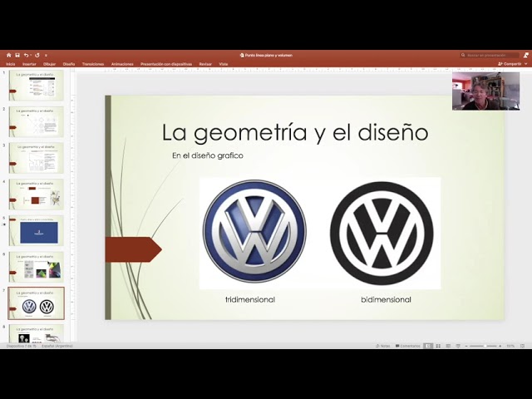The image size is (532, 399).
Task: Click the Home icon in the title bar
Action: (x=9, y=55)
